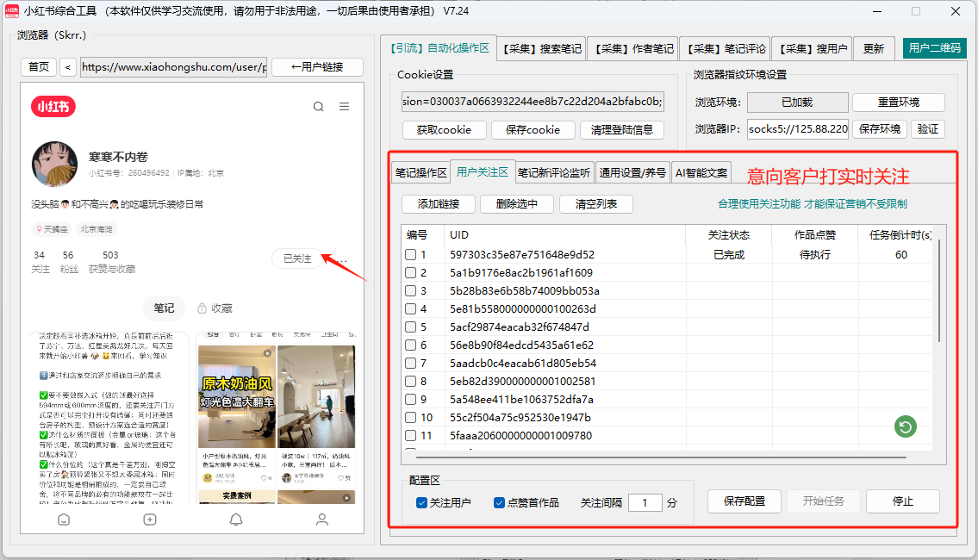Click the create (+) icon in the bottom navigation
978x560 pixels.
coord(150,519)
